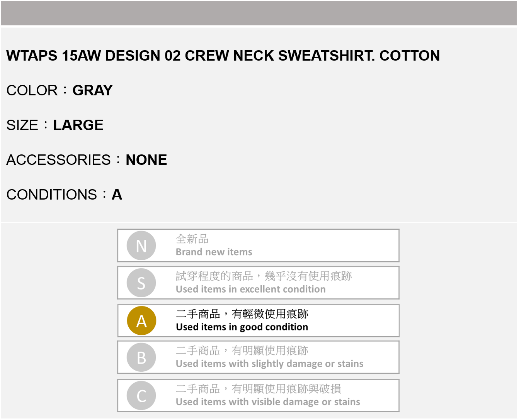Click the Chinese text ending in 與破損
The image size is (519, 420).
[x=258, y=389]
